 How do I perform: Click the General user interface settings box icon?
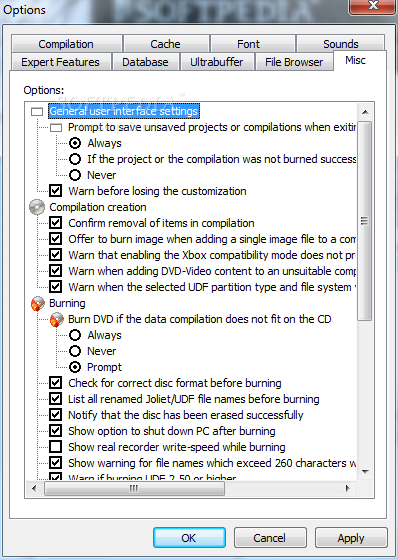(37, 112)
